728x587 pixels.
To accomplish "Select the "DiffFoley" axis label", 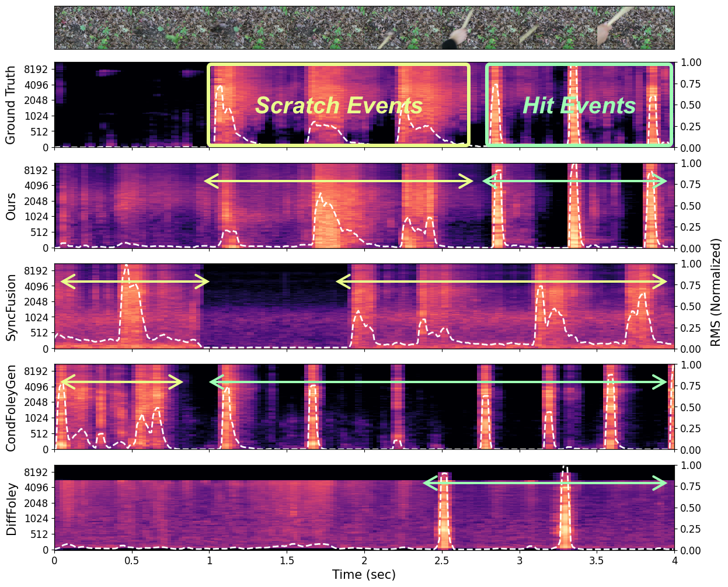I will (x=11, y=508).
